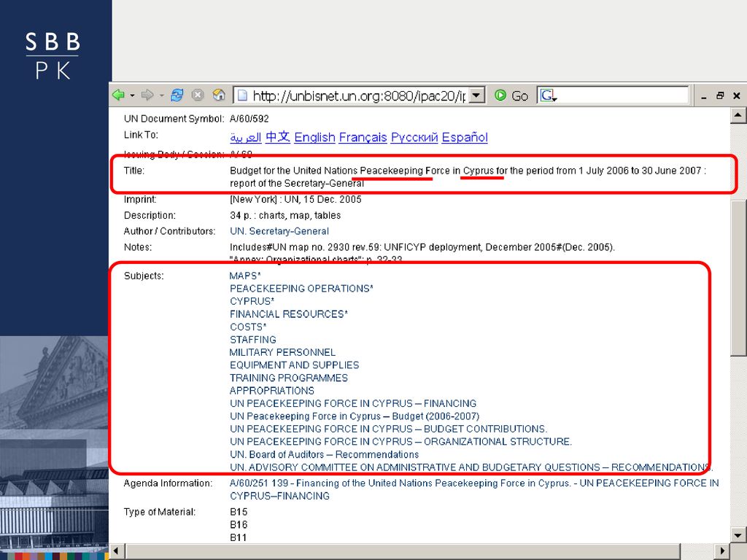747x560 pixels.
Task: Click the B11 type of material value
Action: pos(239,538)
